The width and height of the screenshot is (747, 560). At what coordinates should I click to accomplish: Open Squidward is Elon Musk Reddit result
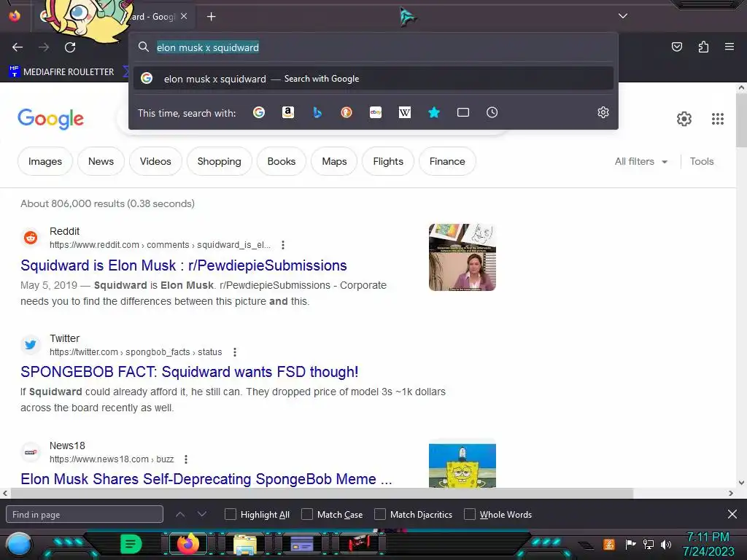point(183,265)
